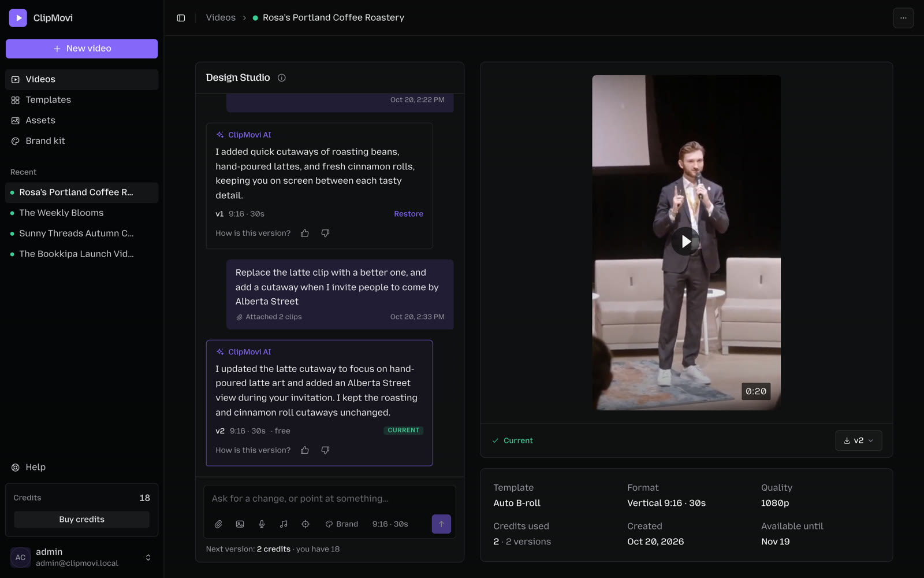Open the three-dot more options menu
Screen dimensions: 924x578
tap(903, 18)
